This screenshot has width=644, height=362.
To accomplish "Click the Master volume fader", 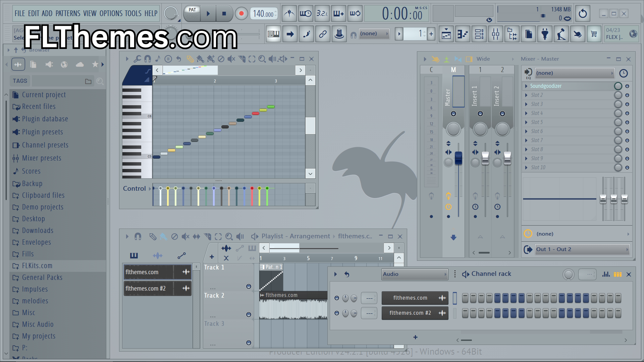I will (458, 158).
